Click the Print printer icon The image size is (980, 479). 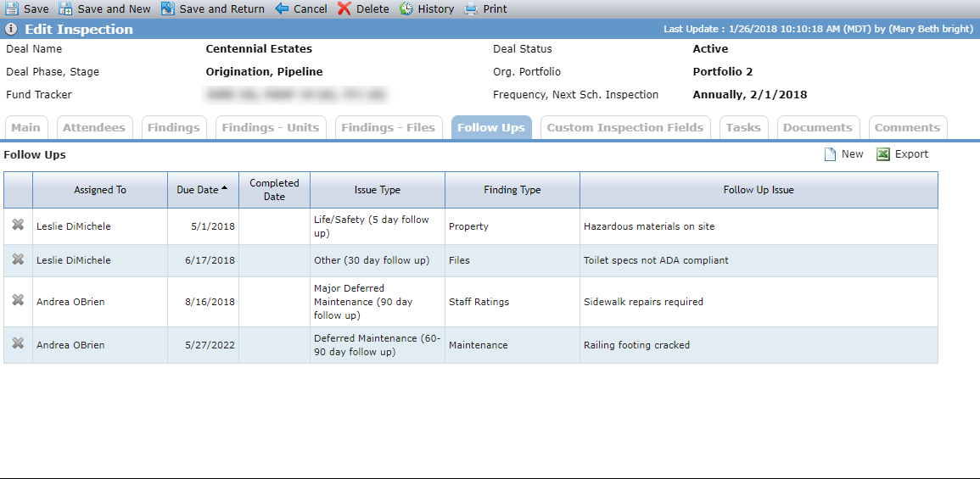(471, 8)
